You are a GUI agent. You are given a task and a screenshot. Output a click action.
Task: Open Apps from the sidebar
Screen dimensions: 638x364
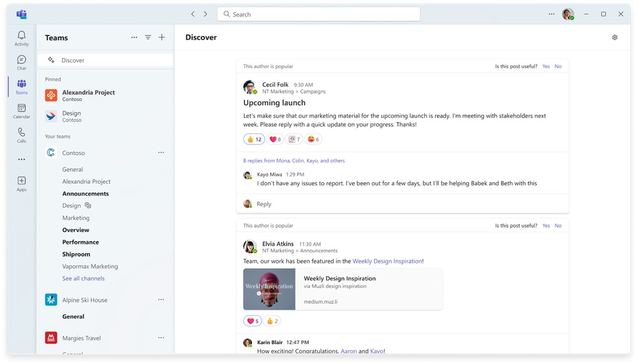click(22, 184)
